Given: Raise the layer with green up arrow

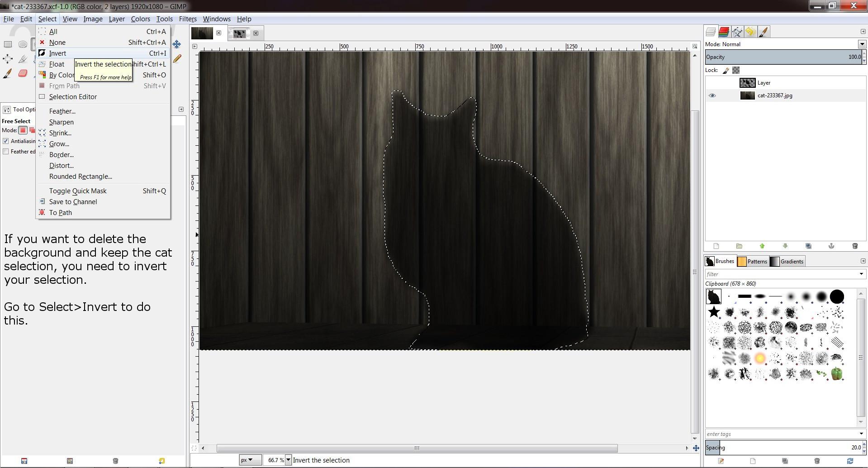Looking at the screenshot, I should (x=762, y=246).
